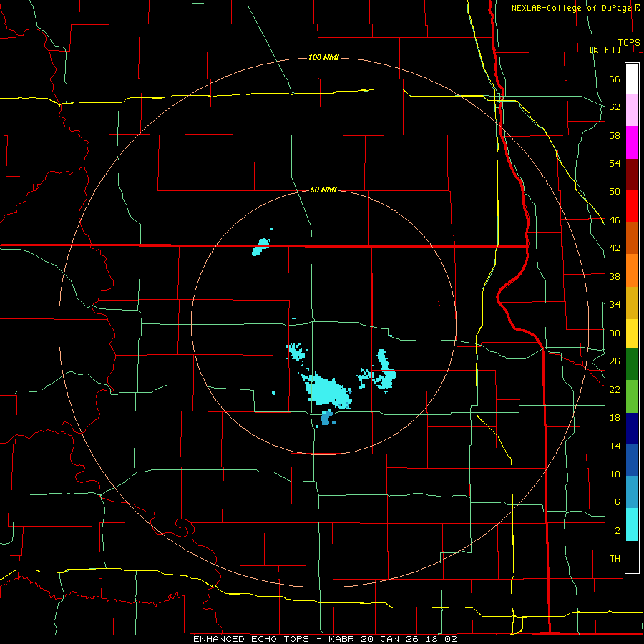Screen dimensions: 644x644
Task: Click the bright red legend swatch
Action: pos(632,206)
